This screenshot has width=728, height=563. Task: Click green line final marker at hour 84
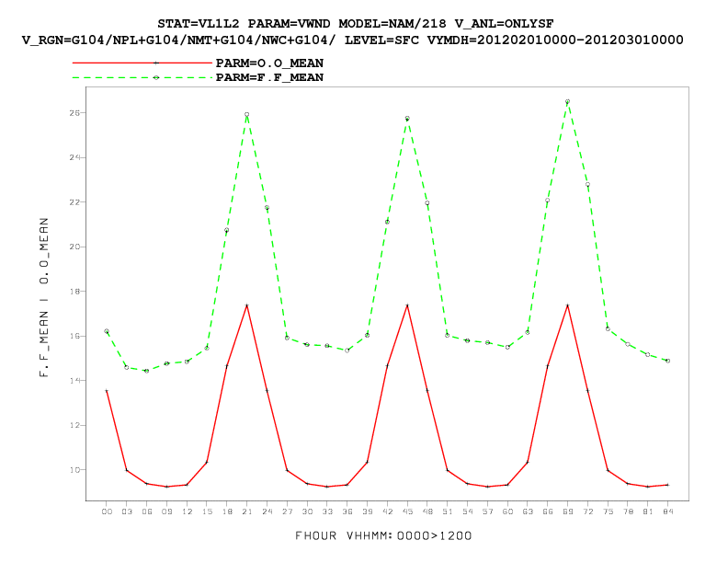pyautogui.click(x=667, y=361)
